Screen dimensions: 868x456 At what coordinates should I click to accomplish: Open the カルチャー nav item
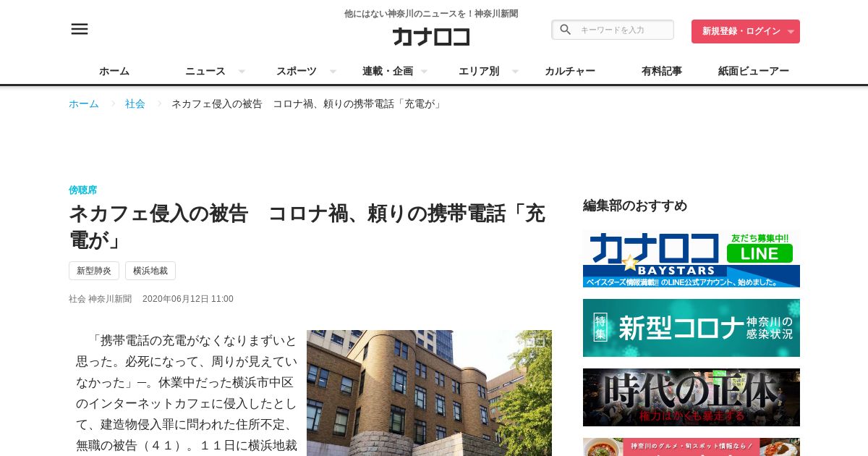(x=570, y=71)
